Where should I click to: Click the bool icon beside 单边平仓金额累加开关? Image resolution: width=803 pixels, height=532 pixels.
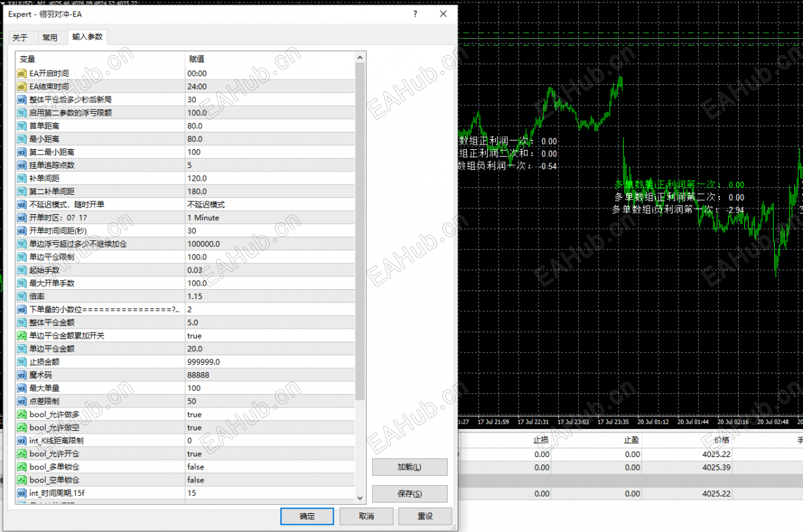point(21,336)
